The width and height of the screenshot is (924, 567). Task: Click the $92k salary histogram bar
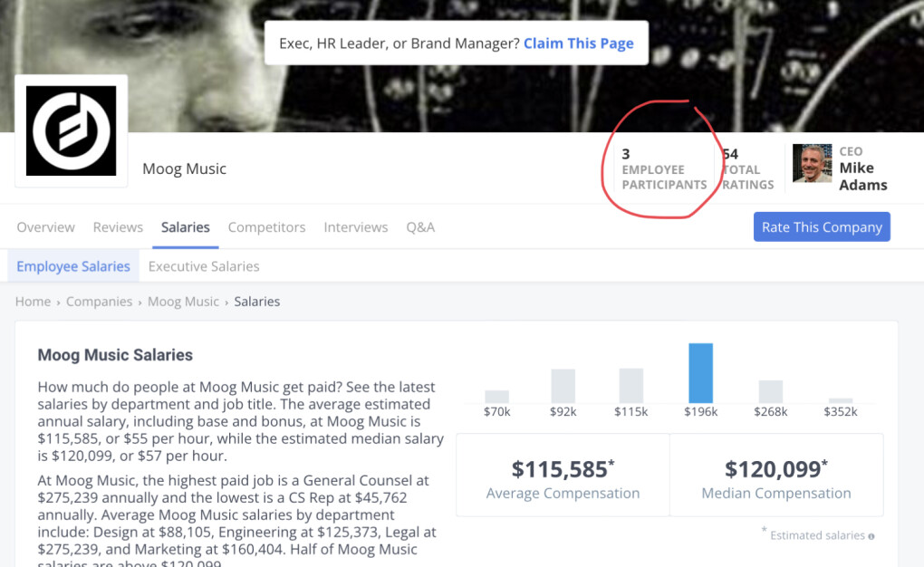click(563, 386)
